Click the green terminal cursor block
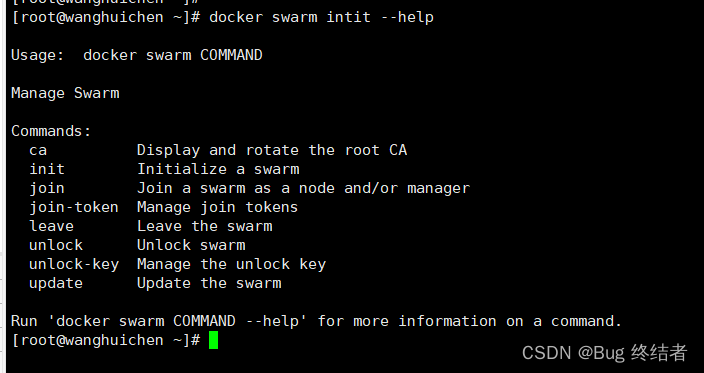Image resolution: width=704 pixels, height=373 pixels. pos(213,340)
